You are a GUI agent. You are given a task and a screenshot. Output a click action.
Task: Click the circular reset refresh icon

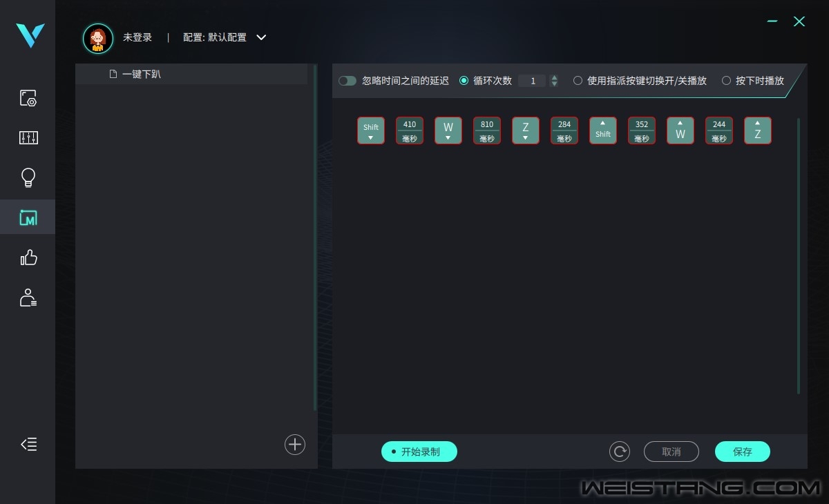619,452
